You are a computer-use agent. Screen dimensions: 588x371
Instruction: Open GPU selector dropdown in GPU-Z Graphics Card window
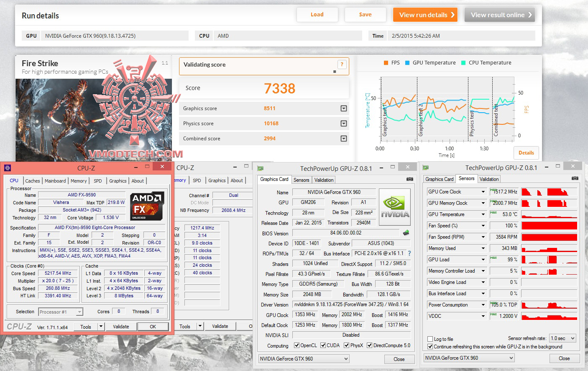[304, 359]
